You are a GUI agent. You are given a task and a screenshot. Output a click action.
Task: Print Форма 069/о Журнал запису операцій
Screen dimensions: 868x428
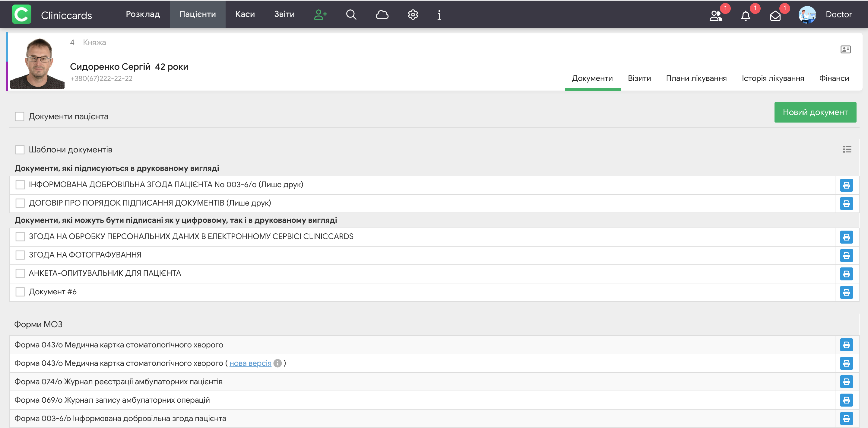[846, 400]
